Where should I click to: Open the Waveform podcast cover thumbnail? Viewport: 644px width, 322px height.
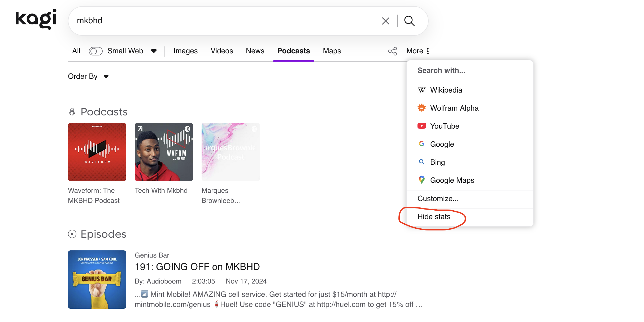pyautogui.click(x=97, y=152)
